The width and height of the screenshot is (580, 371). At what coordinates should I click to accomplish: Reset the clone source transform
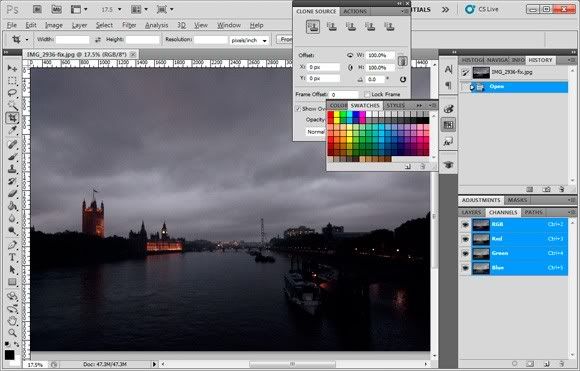click(403, 79)
